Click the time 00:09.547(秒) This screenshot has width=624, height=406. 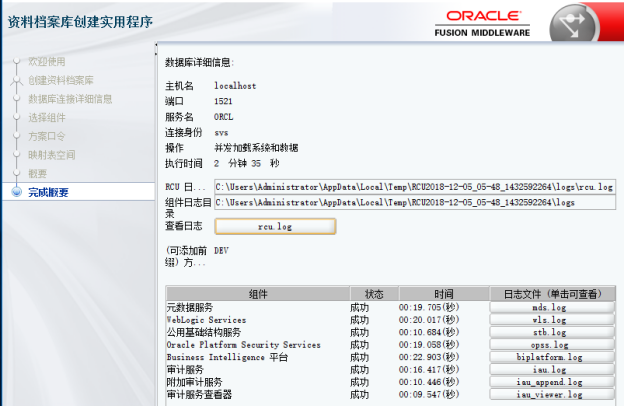coord(429,394)
